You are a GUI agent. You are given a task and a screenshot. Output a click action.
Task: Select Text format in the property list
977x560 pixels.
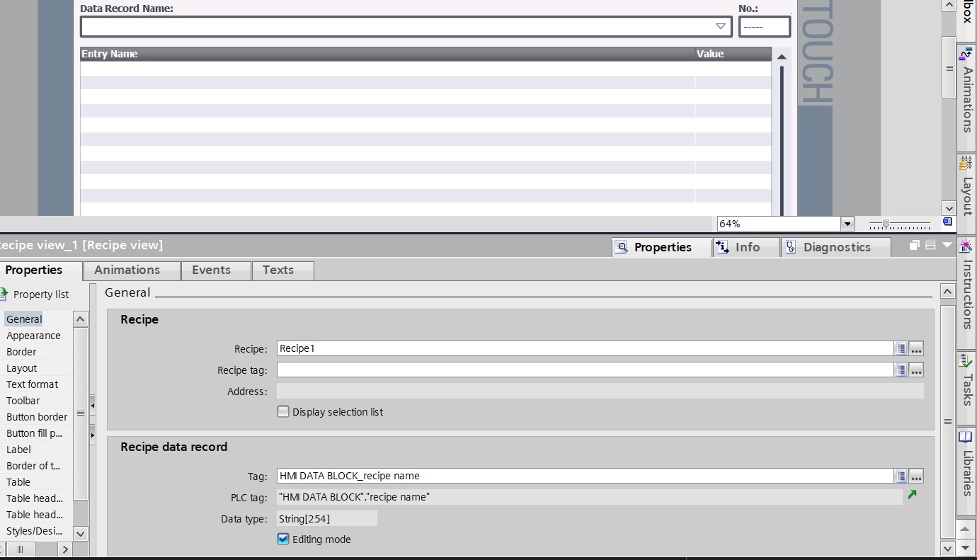click(x=33, y=384)
